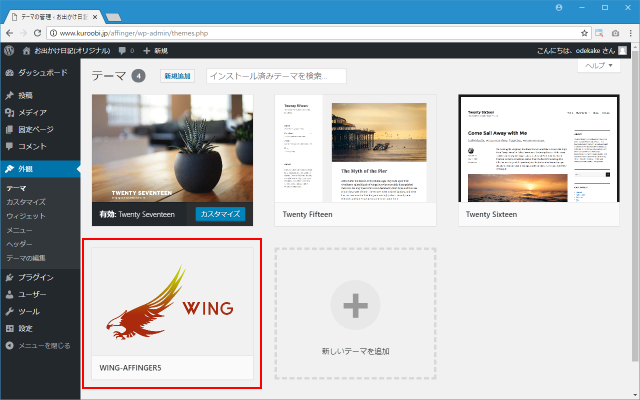
Task: Click the URL address bar
Action: tap(319, 33)
